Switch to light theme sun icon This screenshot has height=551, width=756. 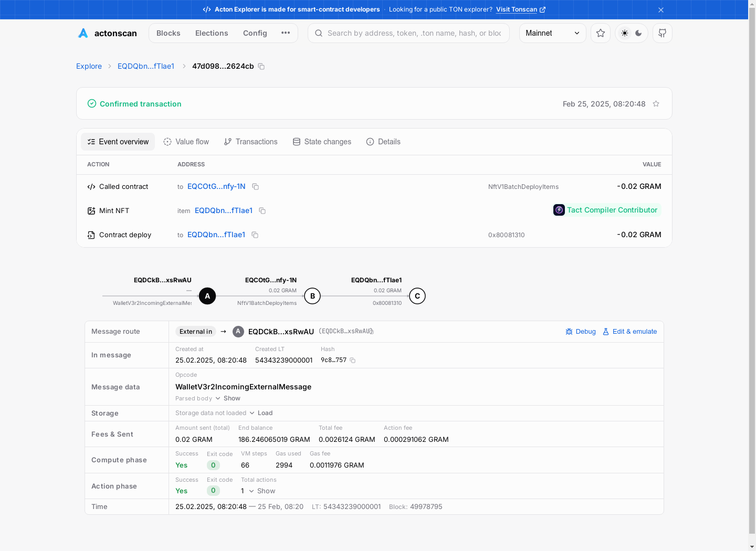625,33
